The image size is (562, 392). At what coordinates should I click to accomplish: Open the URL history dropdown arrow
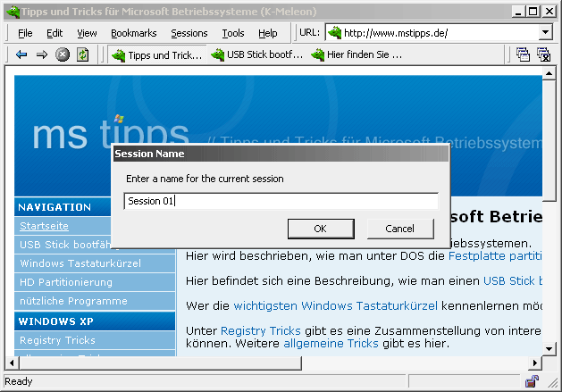pyautogui.click(x=545, y=33)
